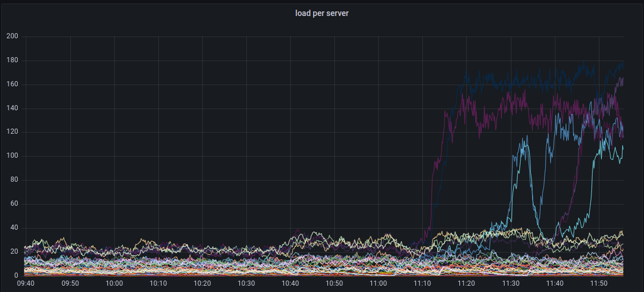Click the 200 value on Y axis

tap(12, 37)
